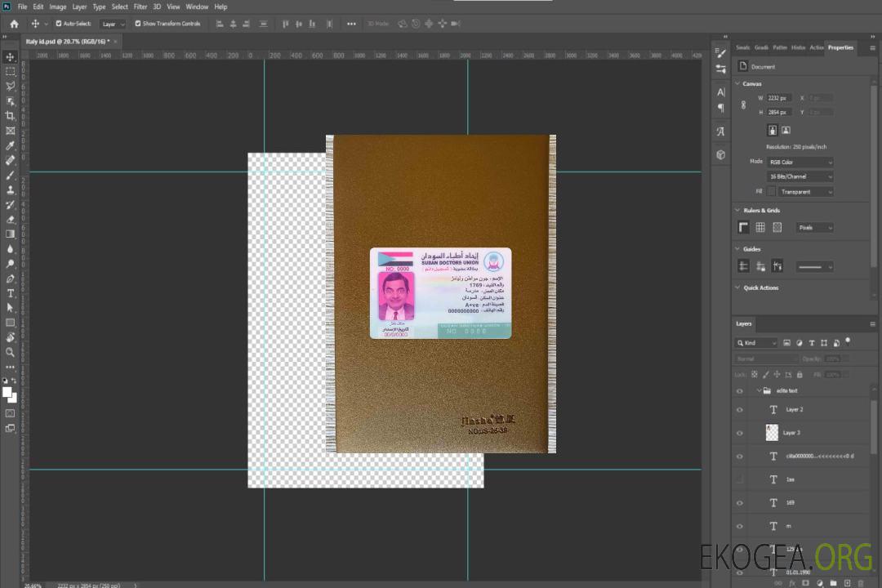Select the Lasso tool
Image resolution: width=882 pixels, height=588 pixels.
pos(11,86)
